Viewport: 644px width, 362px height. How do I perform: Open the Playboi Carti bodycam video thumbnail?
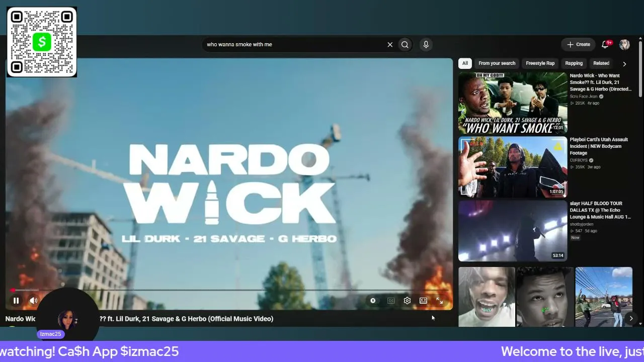tap(513, 167)
